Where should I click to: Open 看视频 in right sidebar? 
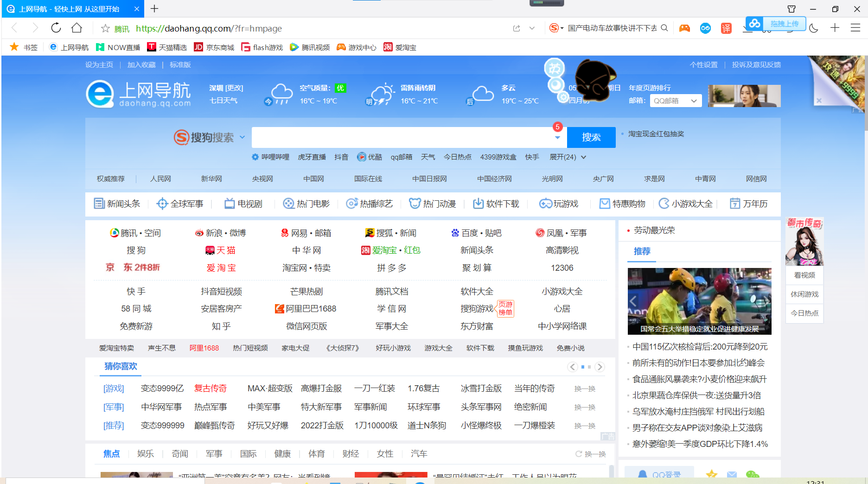click(804, 275)
